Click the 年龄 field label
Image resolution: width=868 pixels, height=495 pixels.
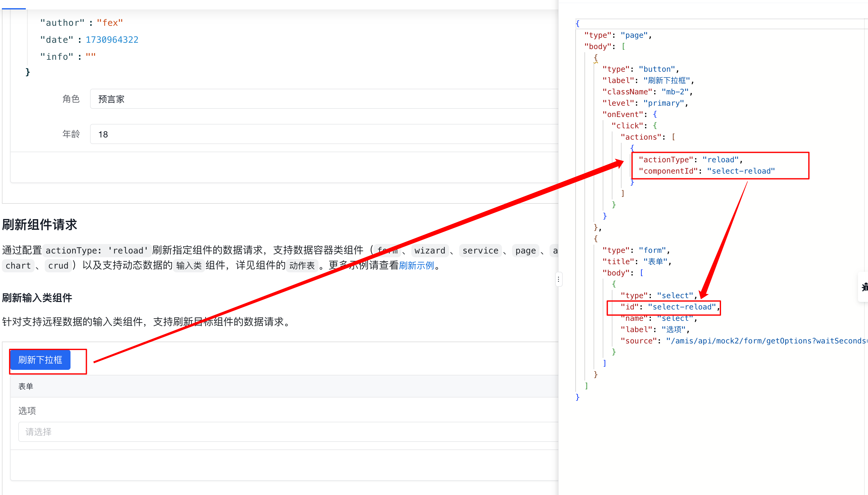71,134
